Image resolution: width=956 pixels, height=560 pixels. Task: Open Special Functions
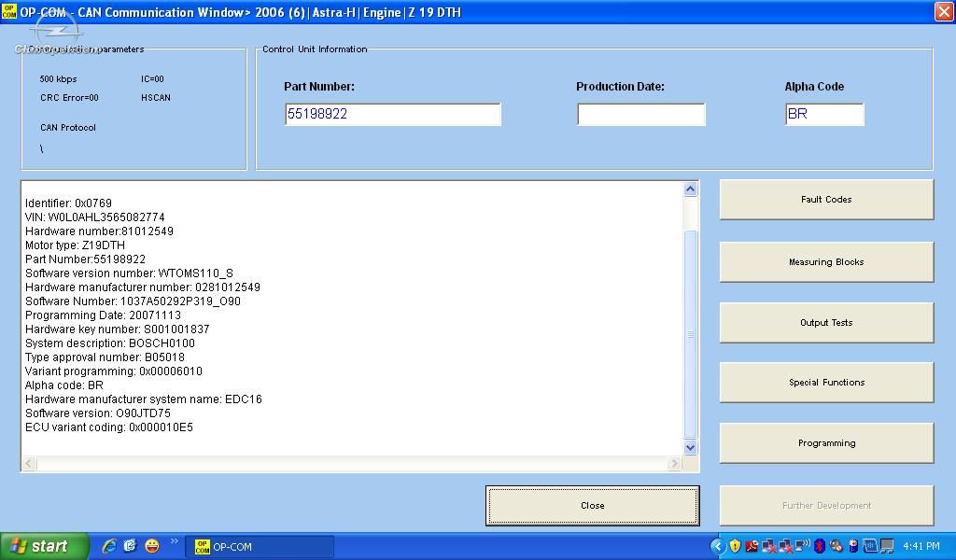click(x=826, y=382)
